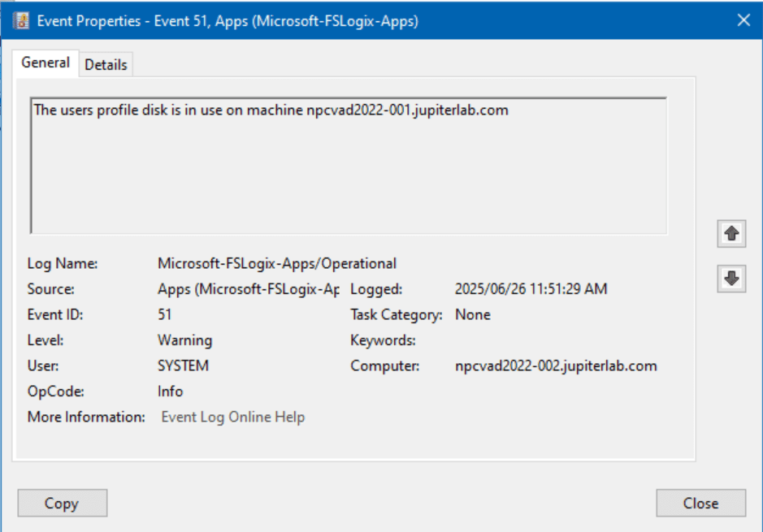The image size is (763, 532).
Task: Open the Event Log Online Help link
Action: 233,417
